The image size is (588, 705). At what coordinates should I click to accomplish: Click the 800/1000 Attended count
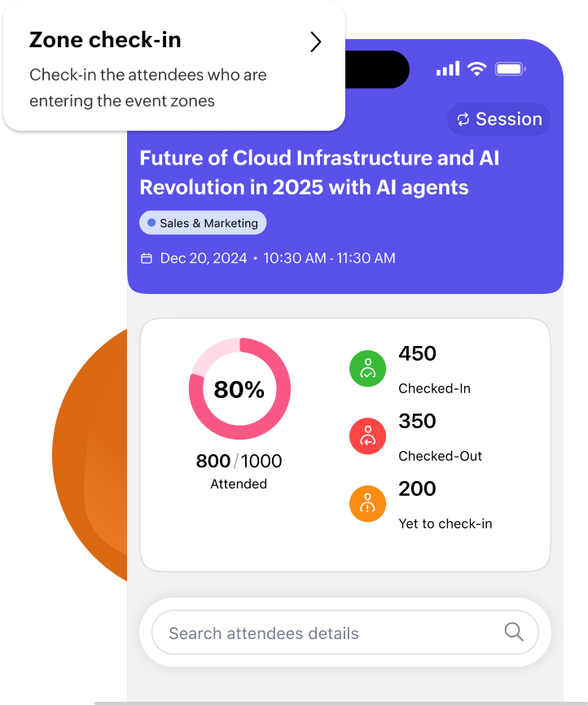(x=239, y=462)
